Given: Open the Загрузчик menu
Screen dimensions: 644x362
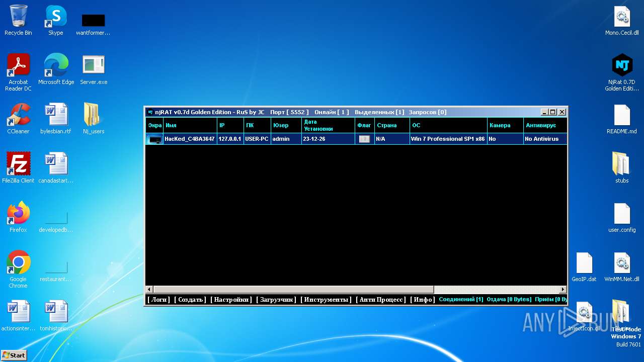Looking at the screenshot, I should tap(276, 300).
